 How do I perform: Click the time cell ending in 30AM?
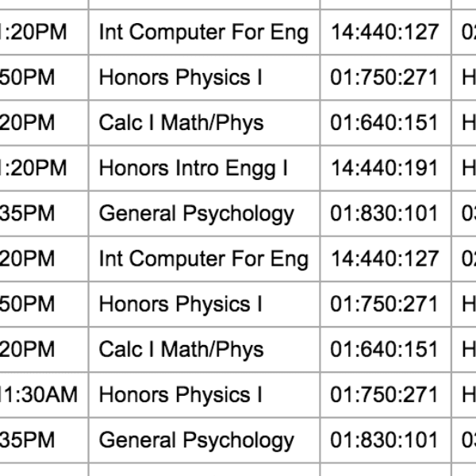point(40,395)
